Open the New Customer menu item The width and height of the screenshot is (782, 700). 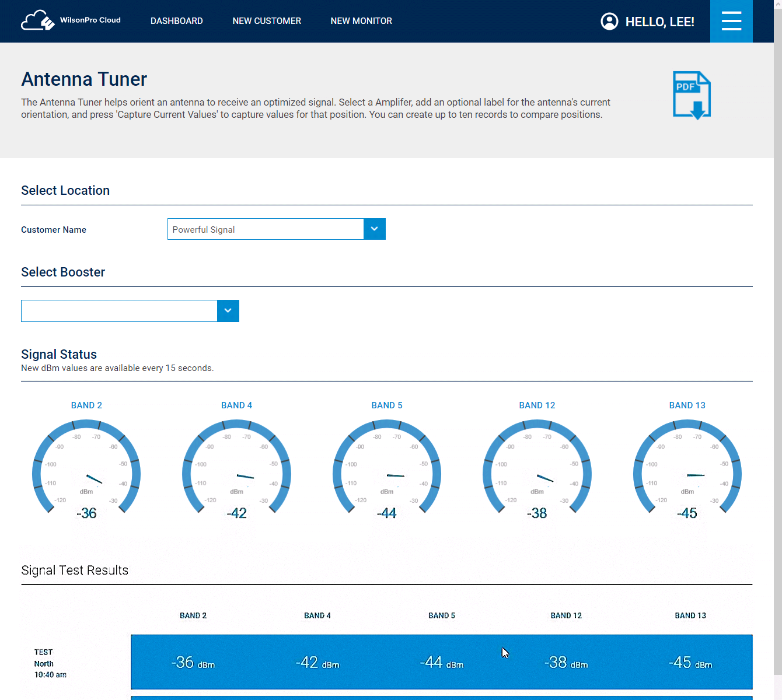[x=267, y=21]
